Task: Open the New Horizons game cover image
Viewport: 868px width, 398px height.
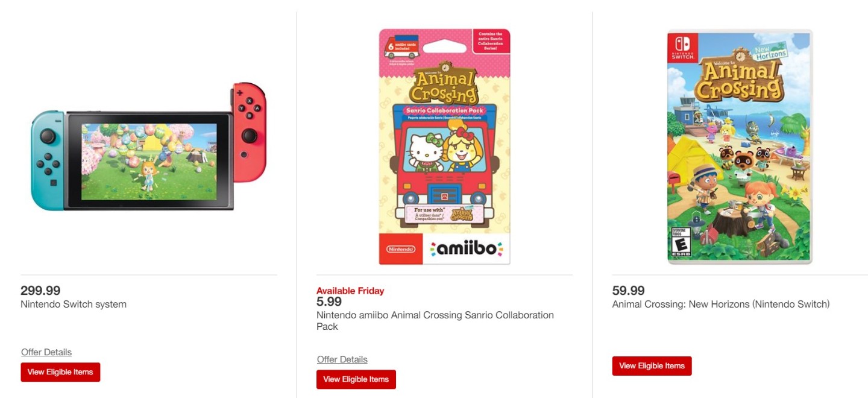Action: point(740,147)
